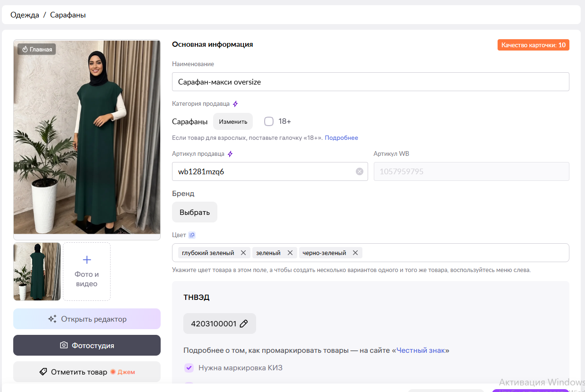Image resolution: width=585 pixels, height=392 pixels.
Task: Add photo and video with plus tile
Action: click(x=86, y=272)
